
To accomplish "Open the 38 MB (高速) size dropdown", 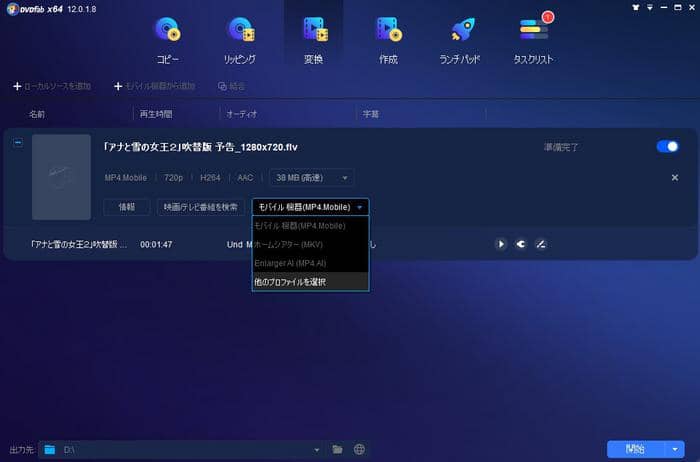I will [x=312, y=178].
